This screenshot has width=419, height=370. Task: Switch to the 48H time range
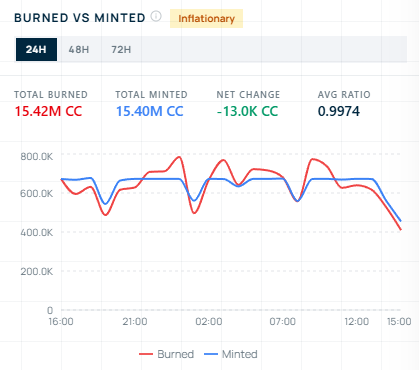(79, 49)
